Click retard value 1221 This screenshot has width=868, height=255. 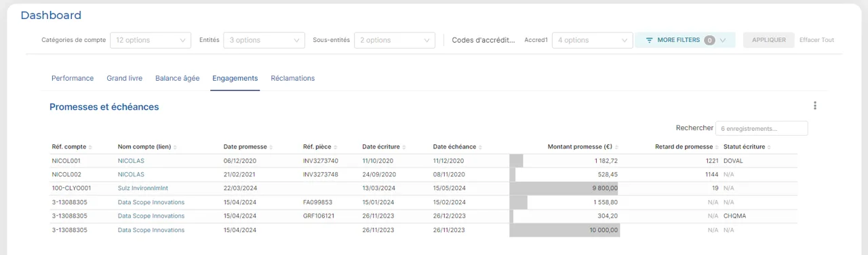711,161
